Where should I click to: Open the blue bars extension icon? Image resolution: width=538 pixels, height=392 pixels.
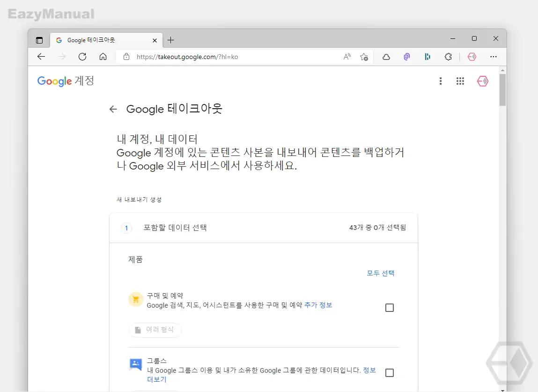[x=427, y=57]
